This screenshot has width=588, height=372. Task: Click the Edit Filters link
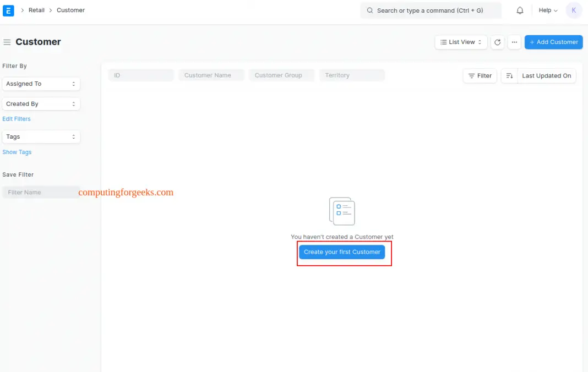coord(17,119)
